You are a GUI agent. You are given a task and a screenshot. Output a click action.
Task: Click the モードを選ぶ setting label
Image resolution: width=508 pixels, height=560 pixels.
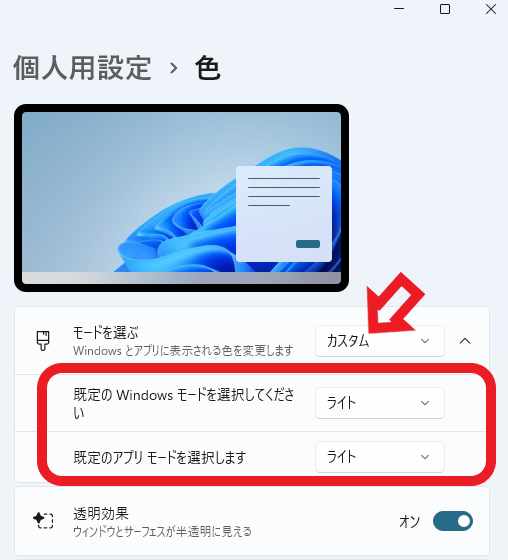(x=105, y=332)
